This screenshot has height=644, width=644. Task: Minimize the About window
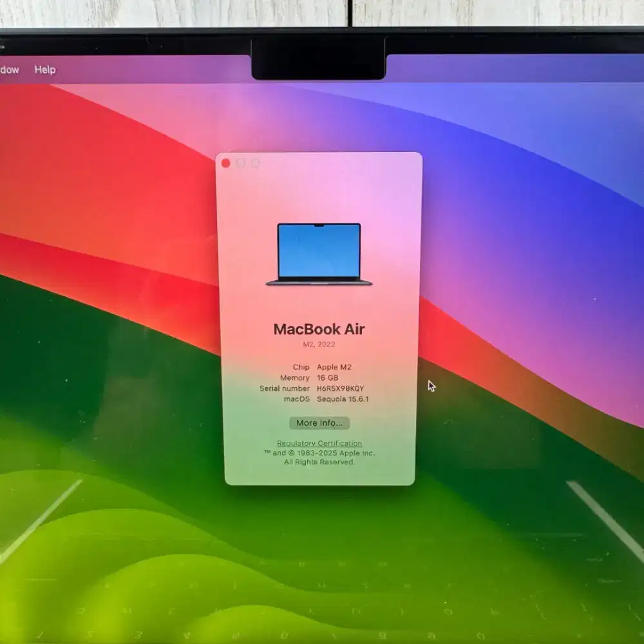[240, 163]
